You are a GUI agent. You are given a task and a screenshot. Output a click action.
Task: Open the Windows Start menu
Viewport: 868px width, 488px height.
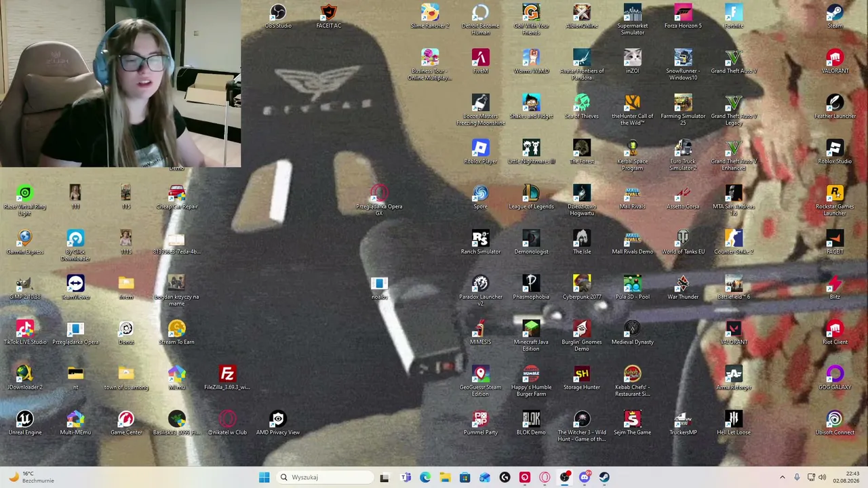pos(264,477)
